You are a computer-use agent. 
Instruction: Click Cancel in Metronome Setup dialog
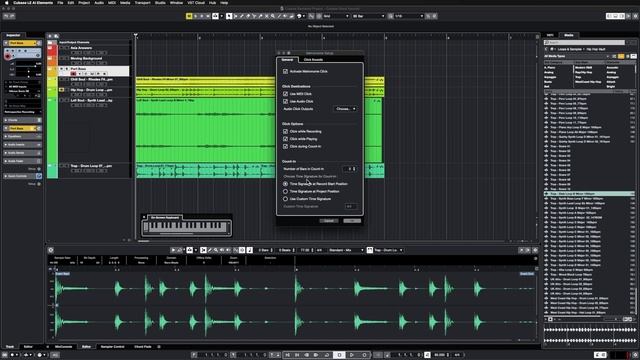[329, 221]
